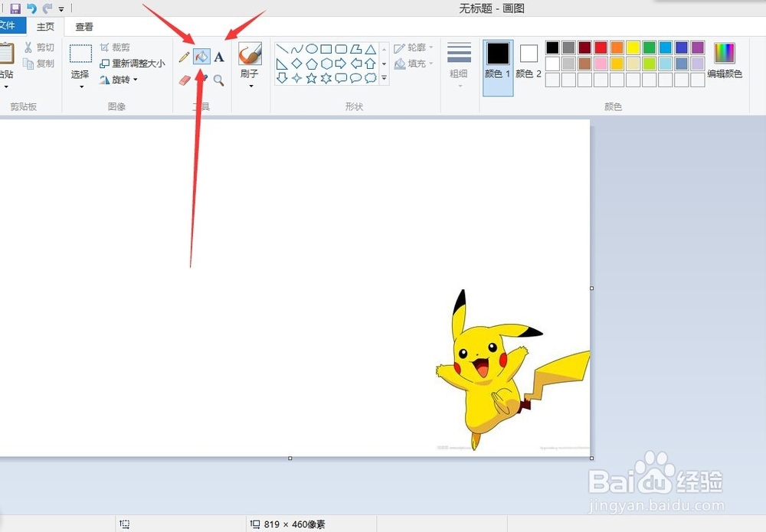This screenshot has width=766, height=532.
Task: Click the redo arrow icon
Action: pos(47,8)
